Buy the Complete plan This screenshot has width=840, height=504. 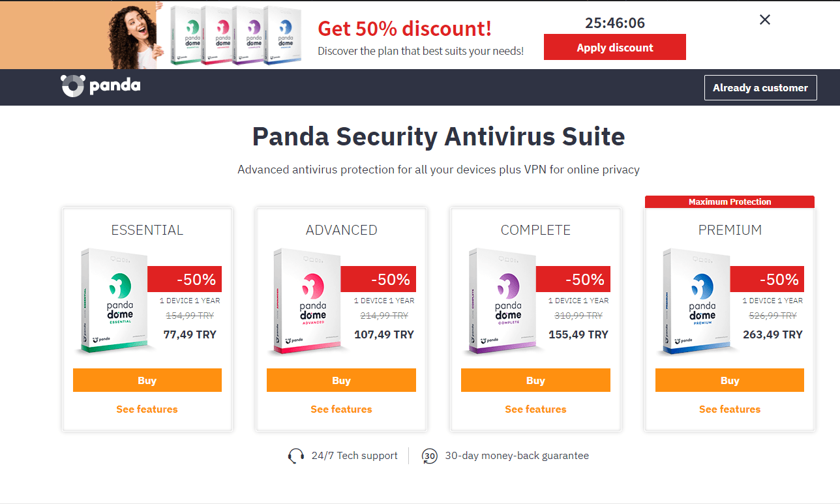coord(535,380)
